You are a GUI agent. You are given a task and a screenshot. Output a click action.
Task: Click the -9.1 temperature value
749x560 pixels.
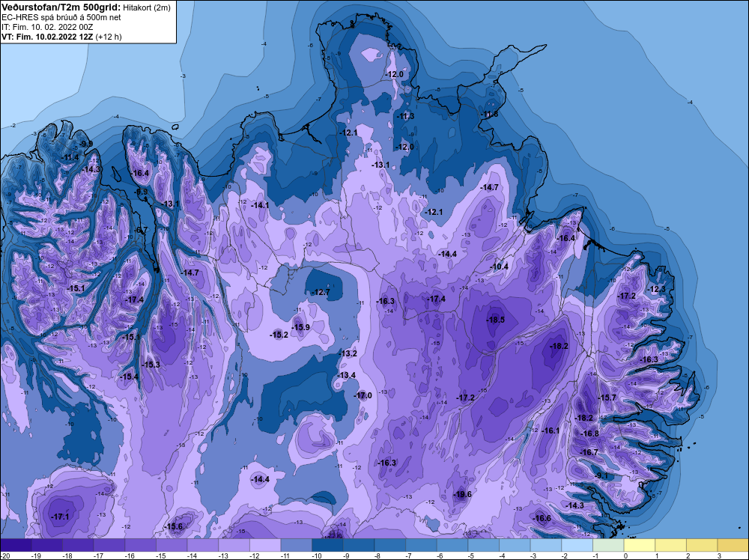[x=601, y=475]
